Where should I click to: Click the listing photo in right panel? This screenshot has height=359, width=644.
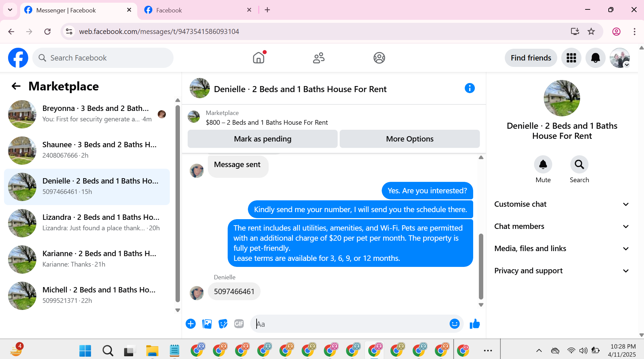[562, 98]
